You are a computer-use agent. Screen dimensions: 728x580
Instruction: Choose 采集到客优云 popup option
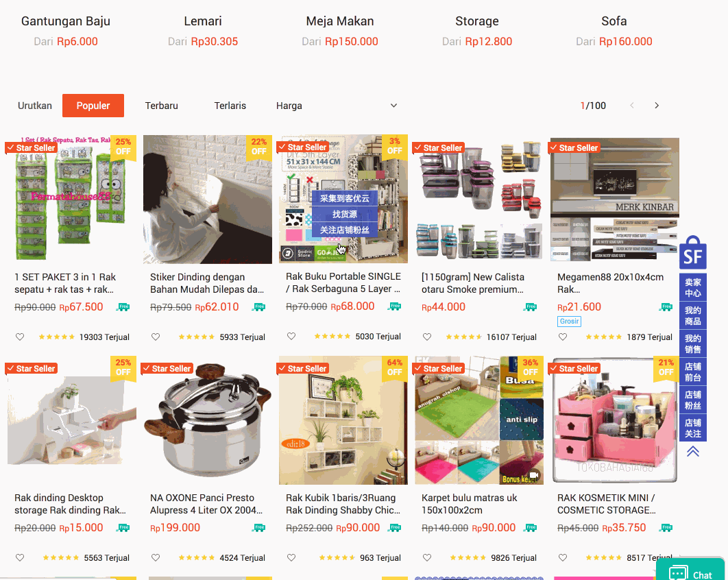click(345, 198)
